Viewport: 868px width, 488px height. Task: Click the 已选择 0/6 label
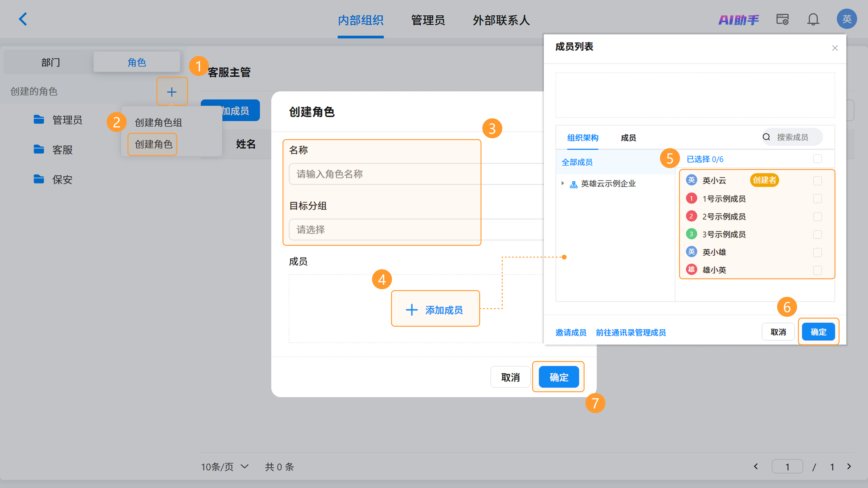(x=705, y=159)
